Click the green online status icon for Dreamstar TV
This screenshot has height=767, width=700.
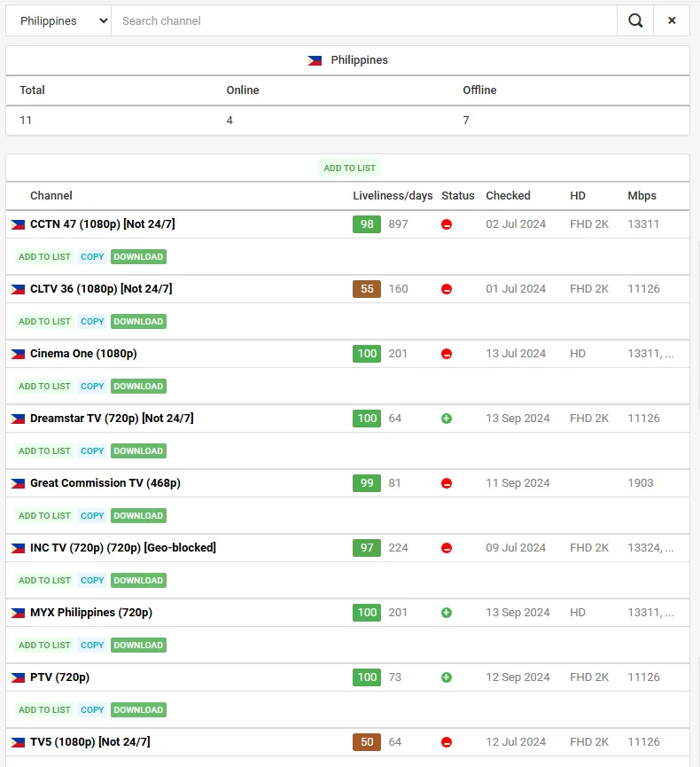[x=447, y=419]
